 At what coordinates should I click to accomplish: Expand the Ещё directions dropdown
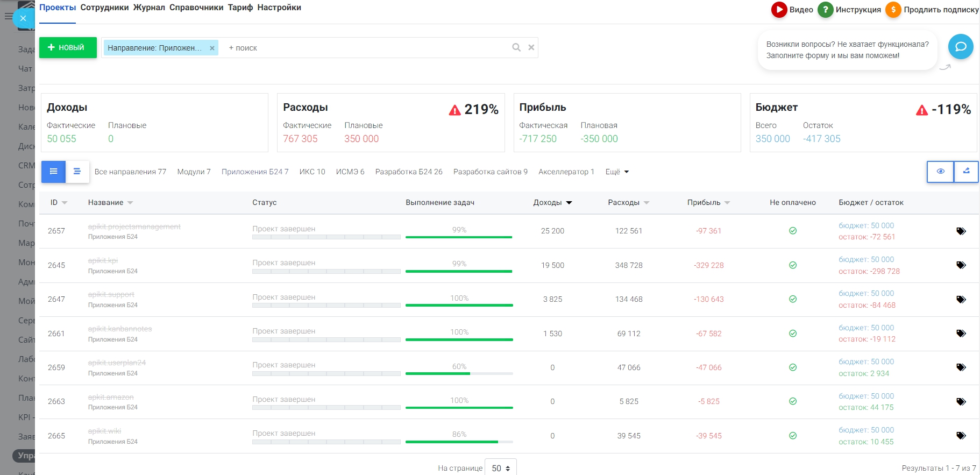617,172
